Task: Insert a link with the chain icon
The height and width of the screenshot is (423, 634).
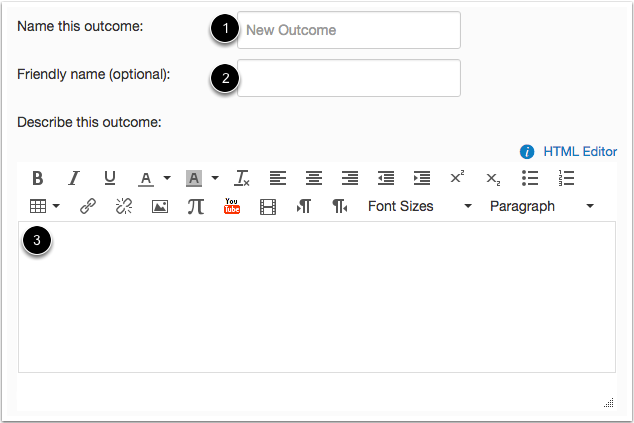Action: pos(88,206)
